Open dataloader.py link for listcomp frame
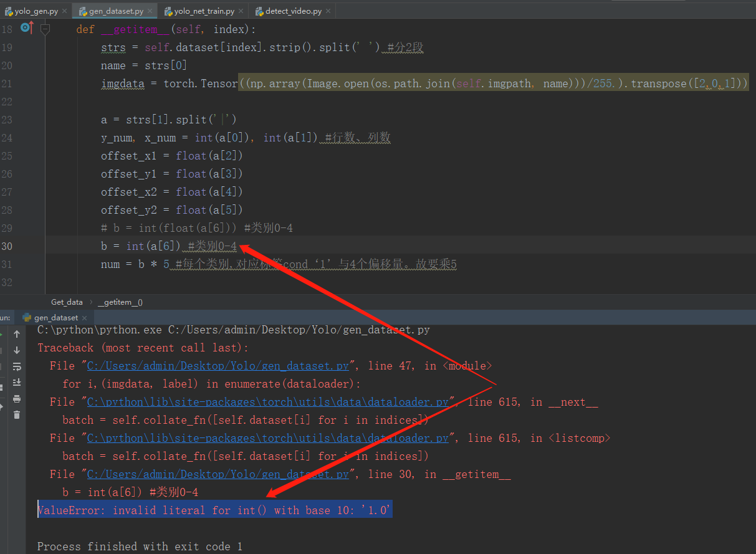 (x=267, y=439)
